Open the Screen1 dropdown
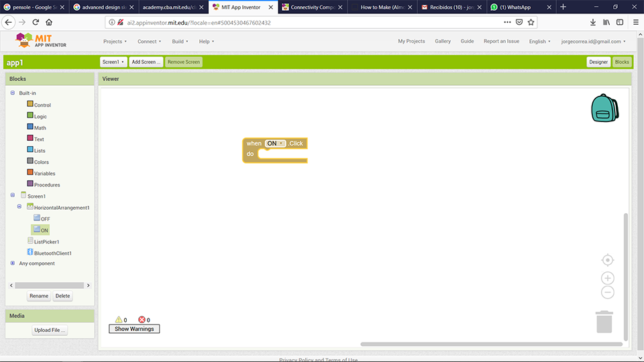Image resolution: width=644 pixels, height=362 pixels. tap(113, 62)
